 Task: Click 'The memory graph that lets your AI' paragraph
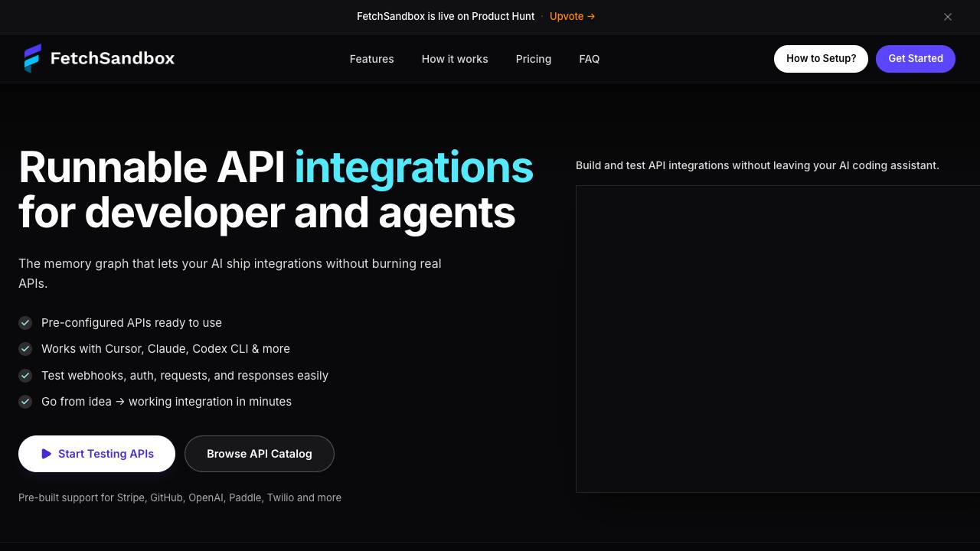230,273
